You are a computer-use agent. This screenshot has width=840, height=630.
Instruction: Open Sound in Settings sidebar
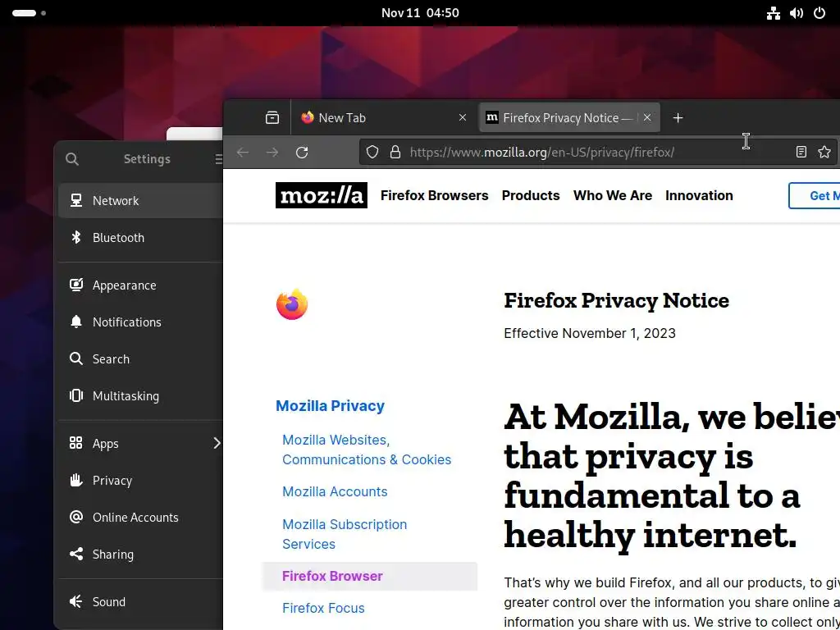point(140,601)
